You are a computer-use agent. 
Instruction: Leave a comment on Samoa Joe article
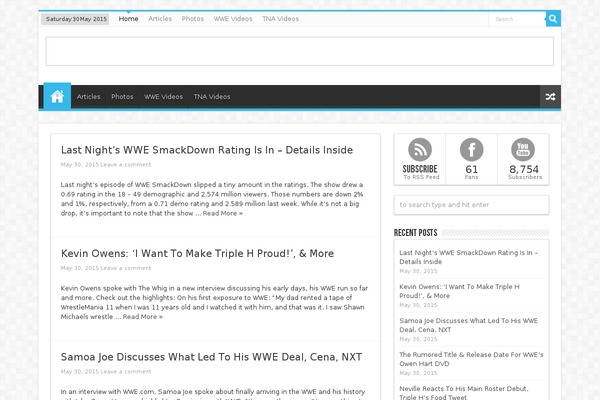pyautogui.click(x=126, y=371)
